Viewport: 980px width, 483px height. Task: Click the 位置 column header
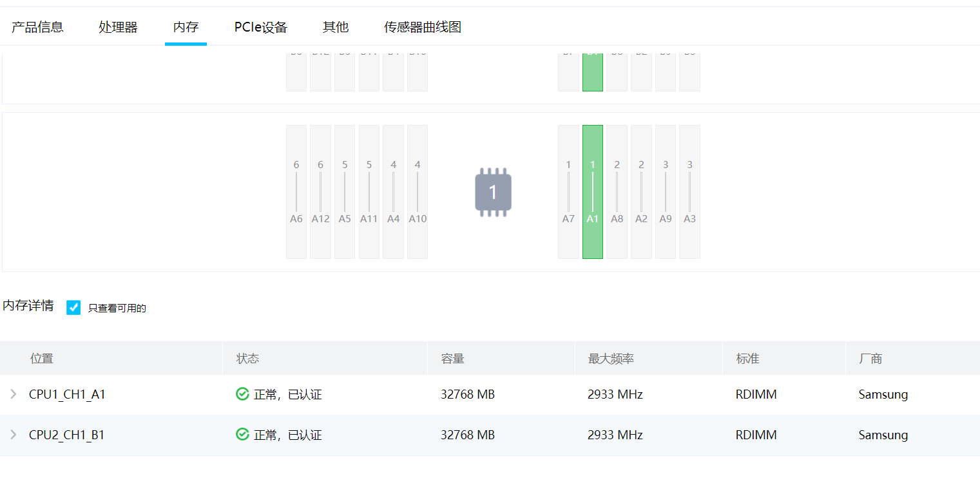(42, 359)
